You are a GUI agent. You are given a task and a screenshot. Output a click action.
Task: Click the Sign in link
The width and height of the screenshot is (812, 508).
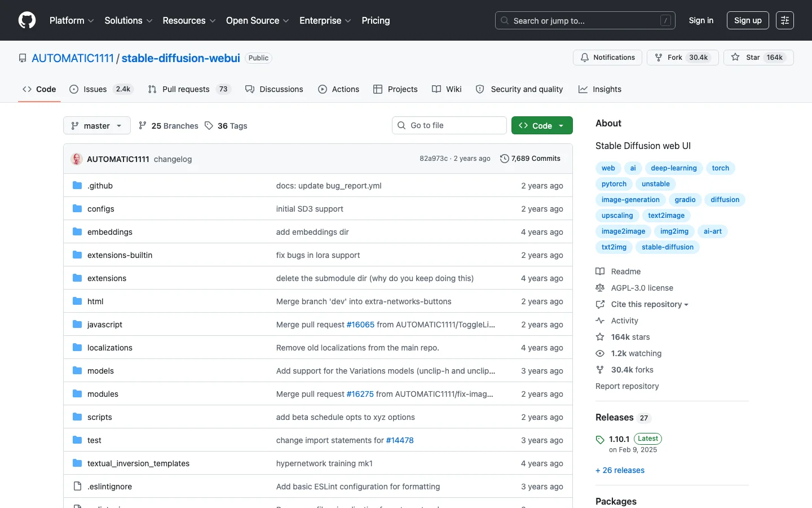(701, 20)
